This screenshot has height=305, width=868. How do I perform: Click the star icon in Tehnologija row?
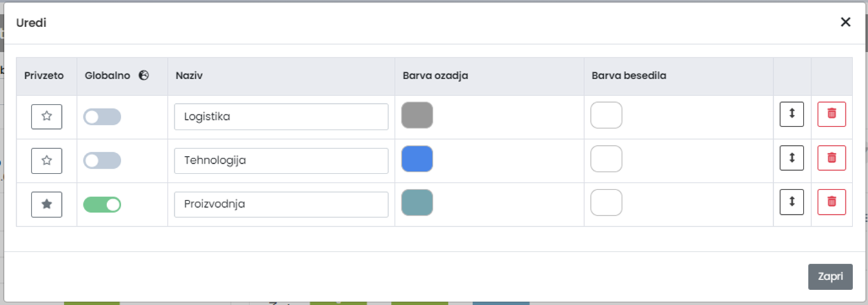(x=46, y=161)
